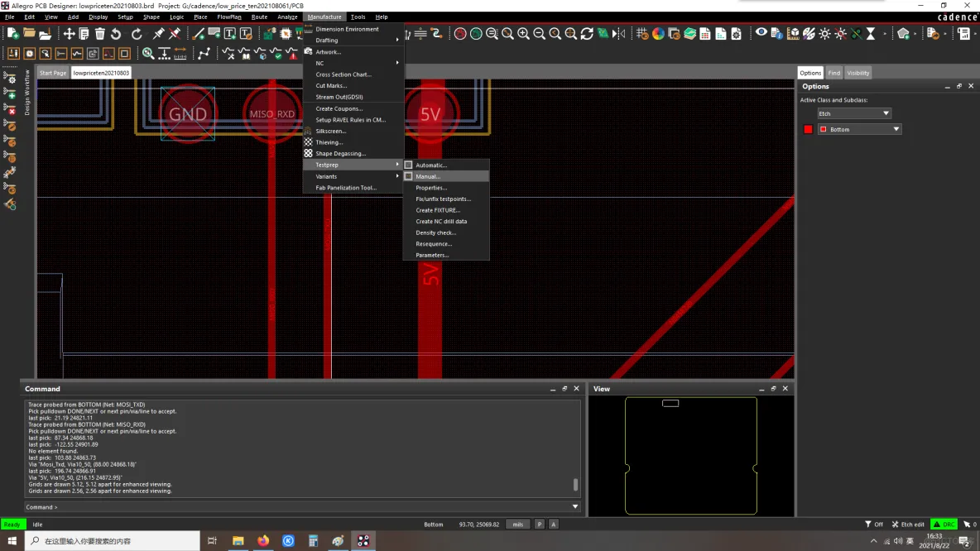Image resolution: width=980 pixels, height=551 pixels.
Task: Expand the Testprep submenu entry
Action: (x=353, y=165)
